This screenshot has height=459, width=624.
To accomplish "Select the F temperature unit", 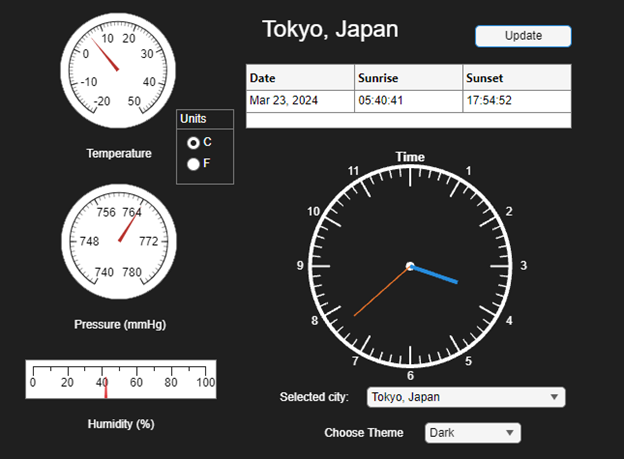I will click(193, 164).
